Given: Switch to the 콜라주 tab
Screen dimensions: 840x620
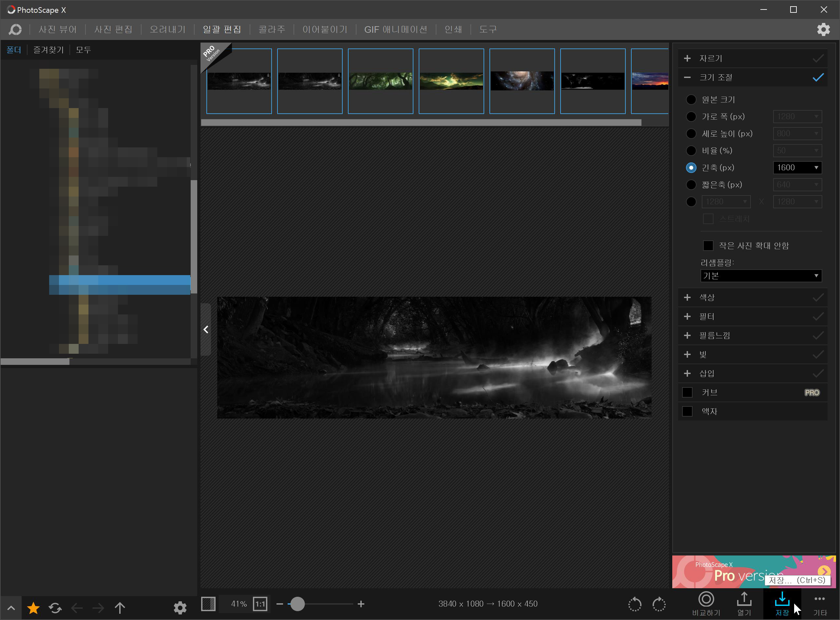Looking at the screenshot, I should (272, 29).
